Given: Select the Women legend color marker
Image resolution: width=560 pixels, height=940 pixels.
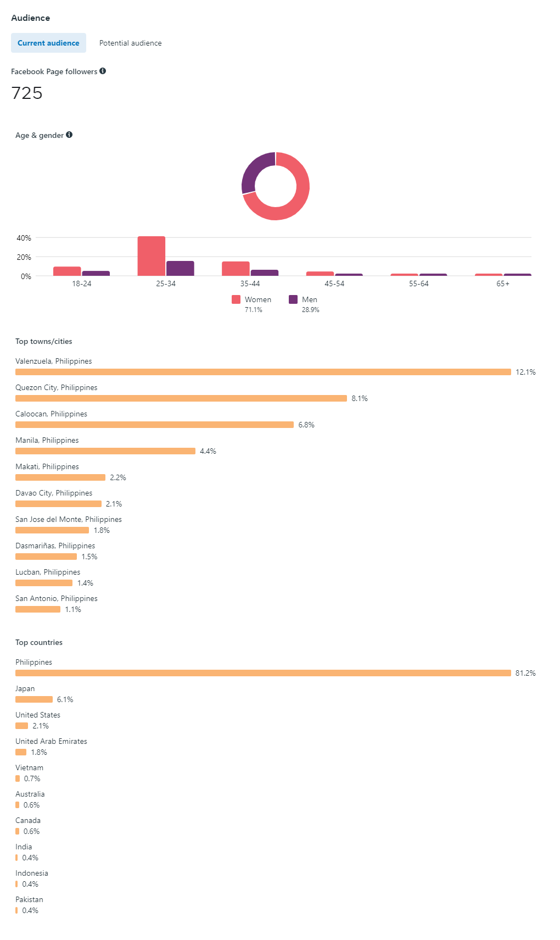Looking at the screenshot, I should (x=236, y=299).
